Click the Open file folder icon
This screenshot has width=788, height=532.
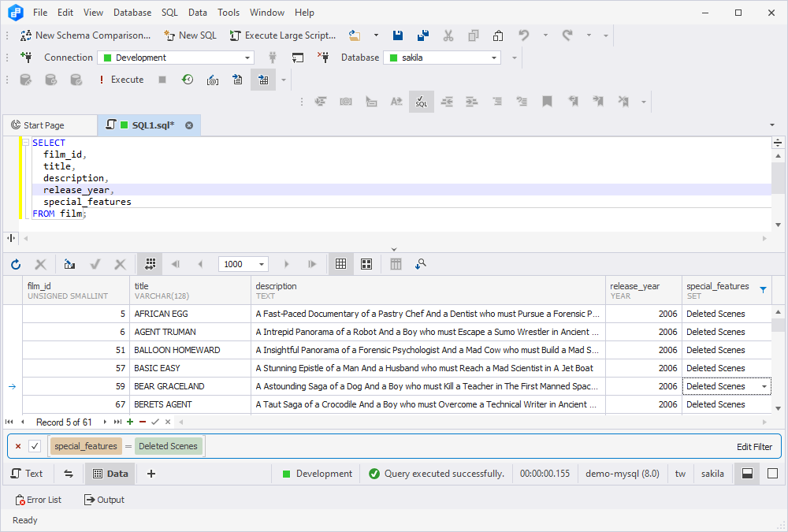click(x=355, y=35)
